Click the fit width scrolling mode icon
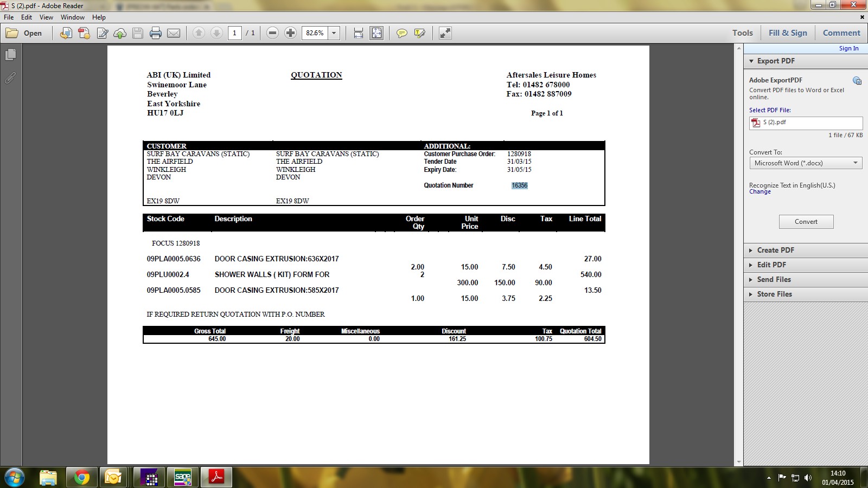 (x=359, y=33)
